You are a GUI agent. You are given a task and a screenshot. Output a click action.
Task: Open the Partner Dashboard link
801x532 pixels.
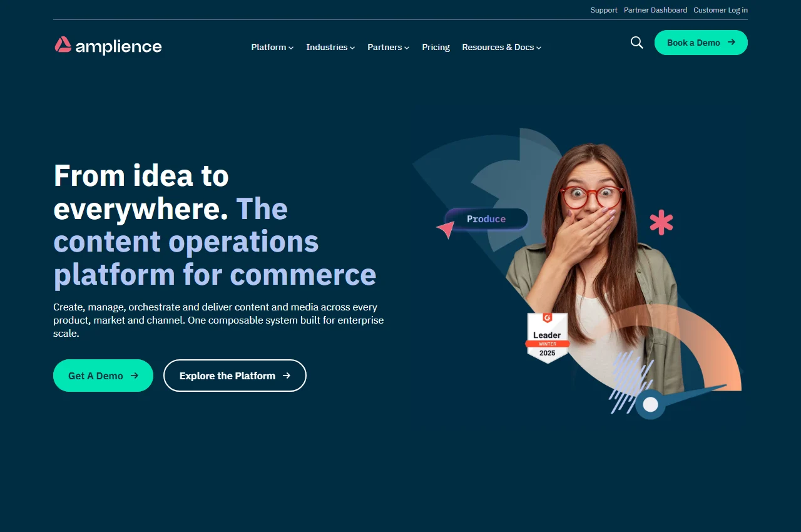click(655, 10)
